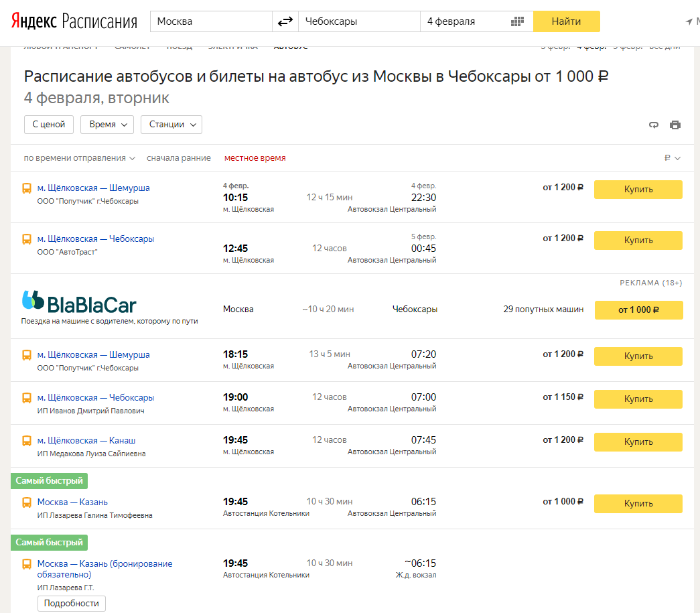Click the geolocation arrow icon at top right

click(689, 21)
